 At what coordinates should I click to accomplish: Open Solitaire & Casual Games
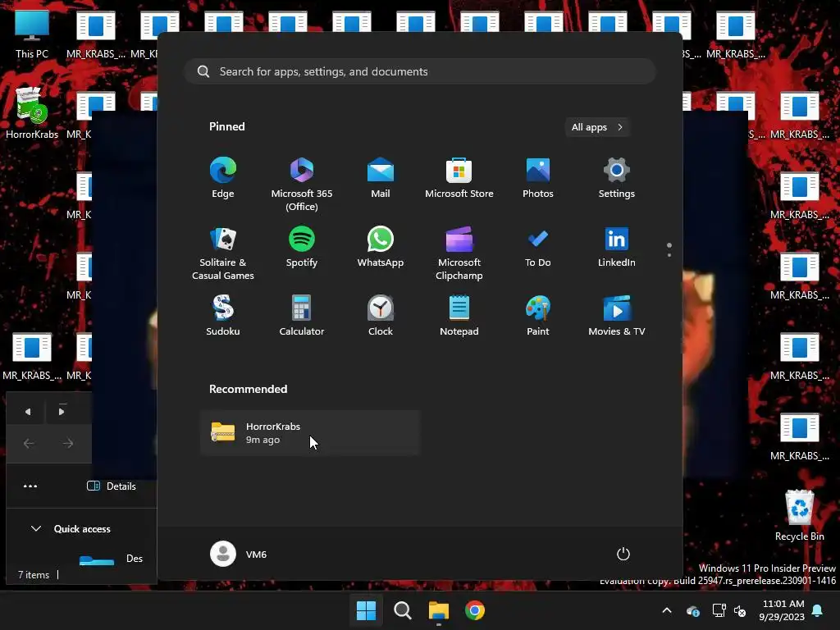(223, 253)
